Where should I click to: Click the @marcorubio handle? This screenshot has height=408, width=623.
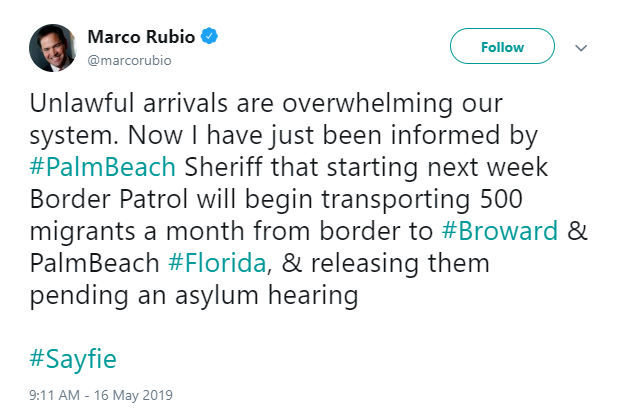click(129, 58)
